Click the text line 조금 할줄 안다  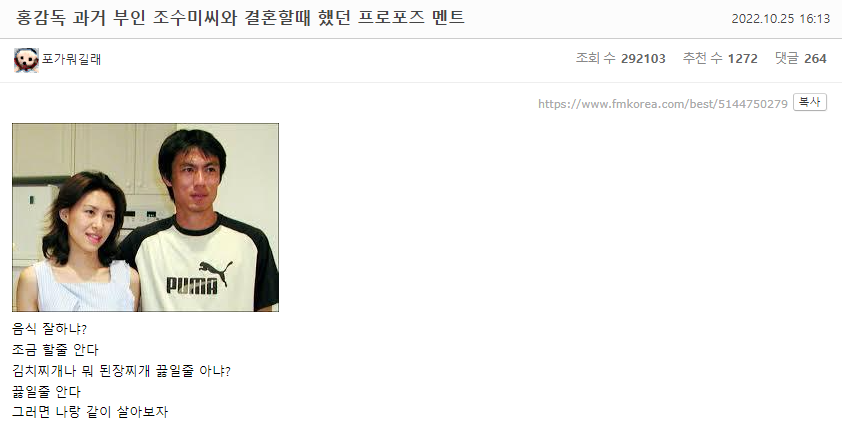pyautogui.click(x=55, y=350)
